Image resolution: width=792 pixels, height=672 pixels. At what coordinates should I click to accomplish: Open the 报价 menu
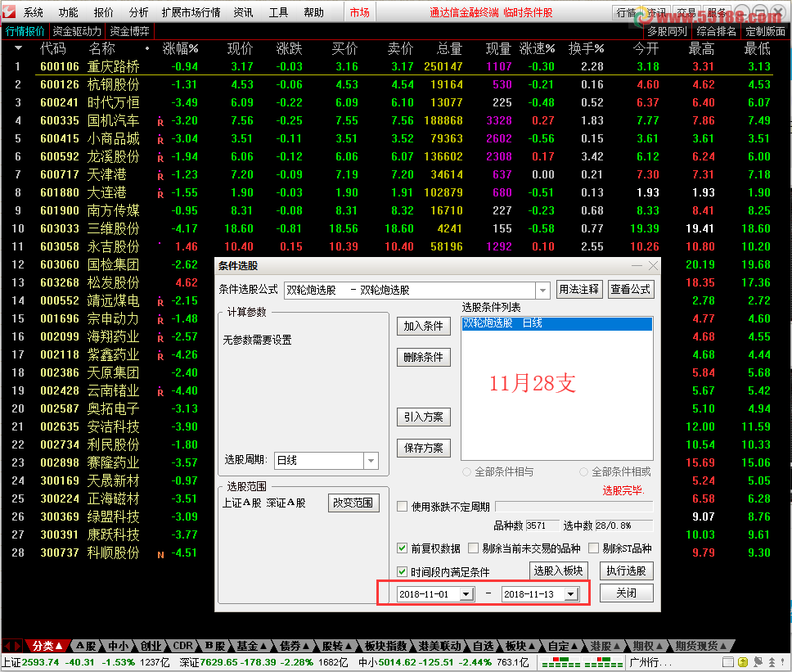(x=104, y=12)
